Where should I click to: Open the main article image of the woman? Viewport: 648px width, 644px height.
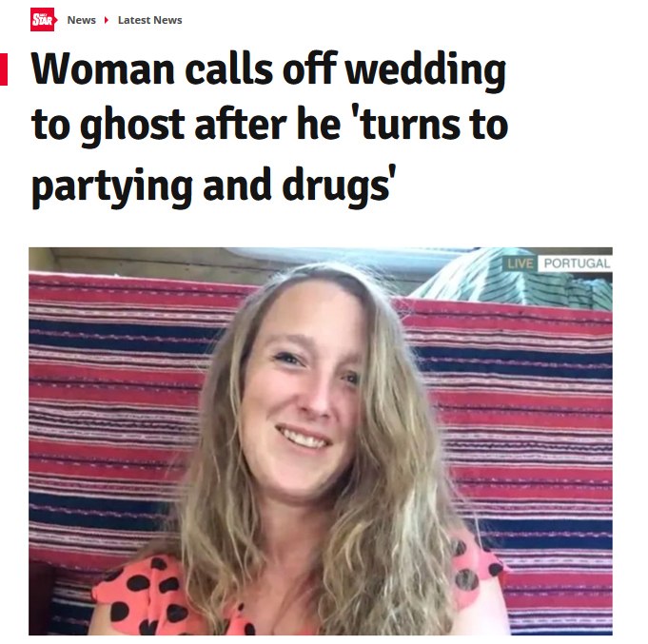click(321, 441)
